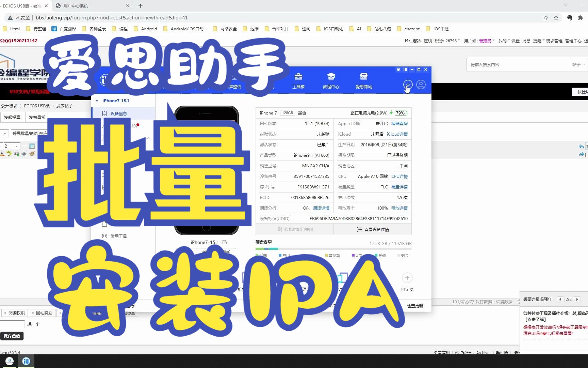Open the download manager arrow icon

click(x=408, y=85)
